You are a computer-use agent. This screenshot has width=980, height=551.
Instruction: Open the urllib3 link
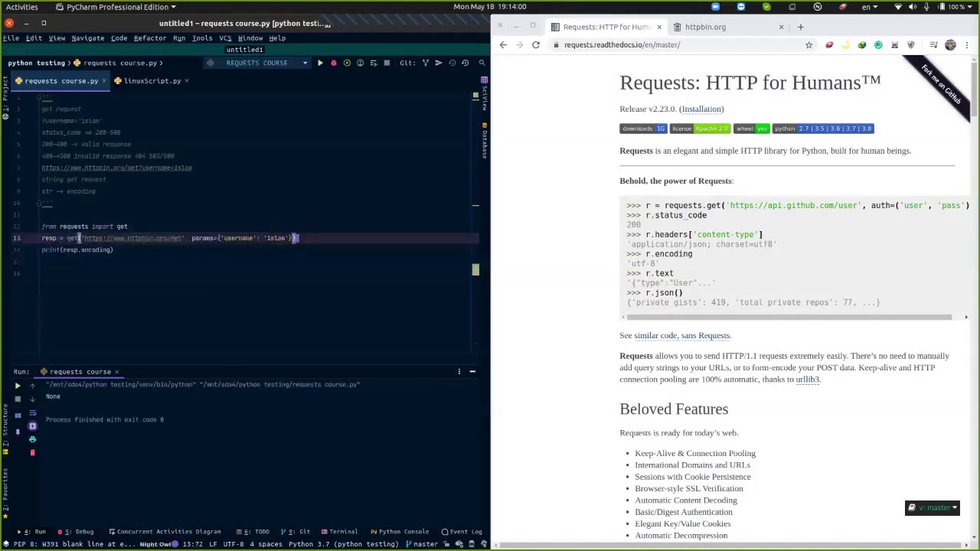point(807,380)
